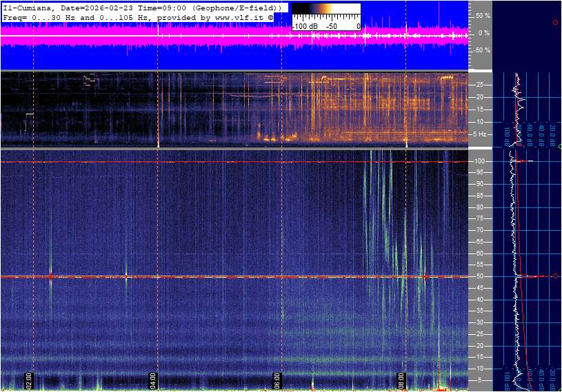562x392 pixels.
Task: Select the -50 % amplitude axis label
Action: (482, 50)
